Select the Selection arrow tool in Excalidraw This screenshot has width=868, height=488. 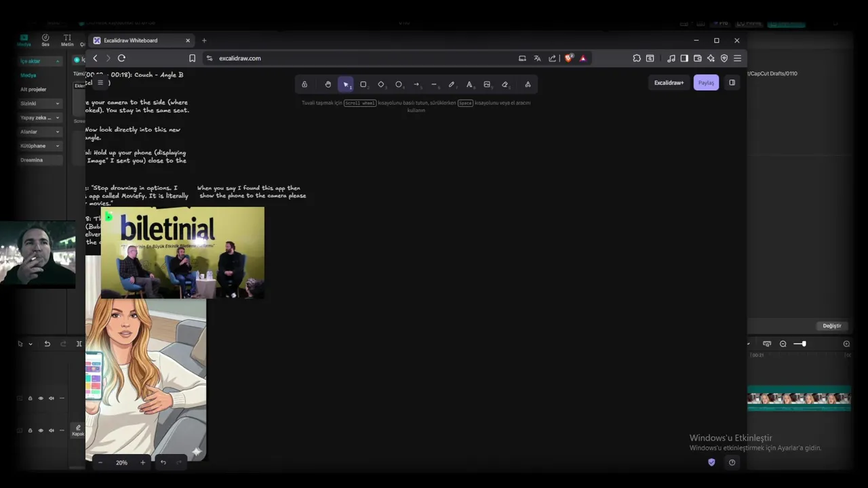346,84
